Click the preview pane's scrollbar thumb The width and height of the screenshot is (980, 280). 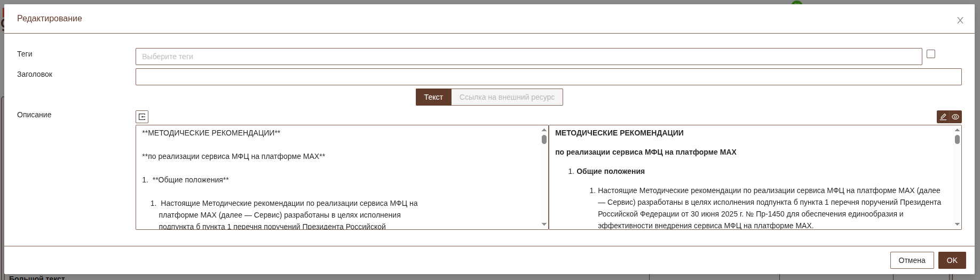[957, 140]
